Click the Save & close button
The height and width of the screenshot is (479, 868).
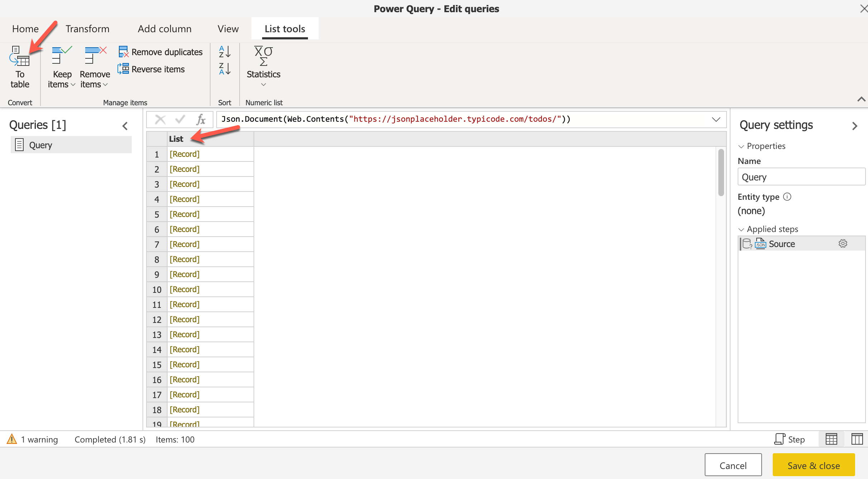click(813, 465)
